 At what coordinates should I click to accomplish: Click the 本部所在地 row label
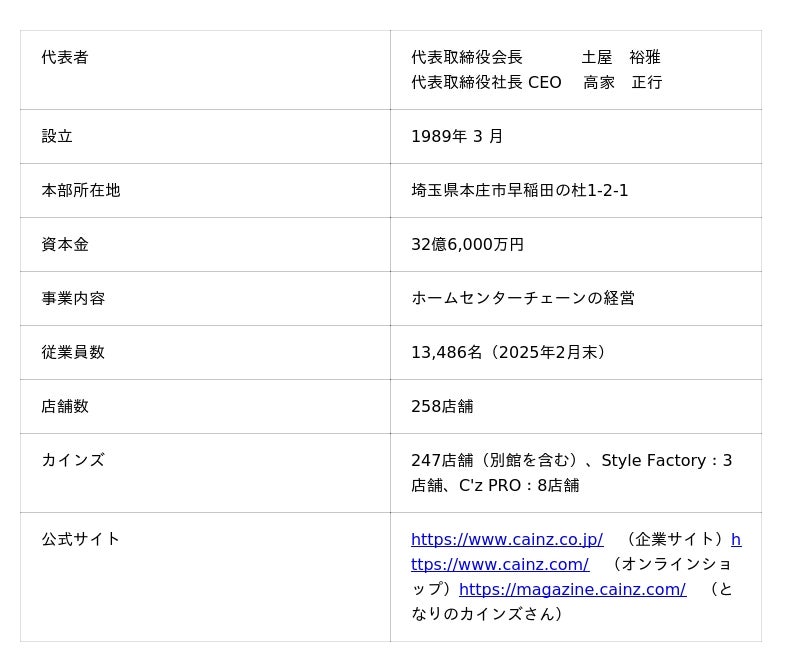(x=81, y=190)
